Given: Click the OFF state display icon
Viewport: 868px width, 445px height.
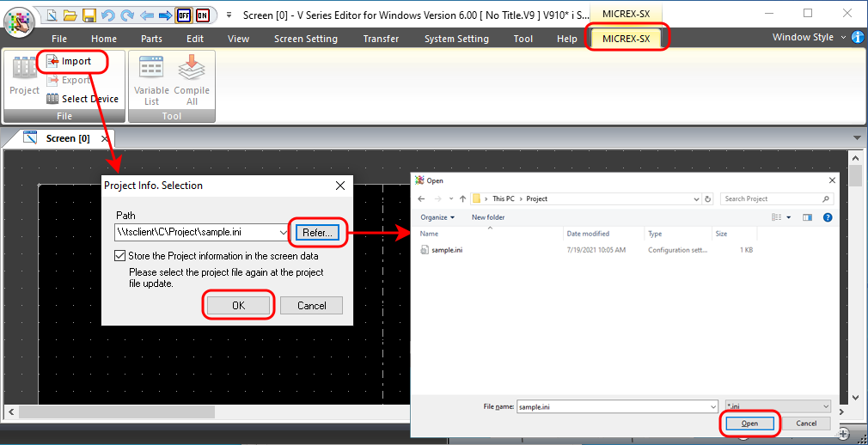Looking at the screenshot, I should tap(183, 15).
